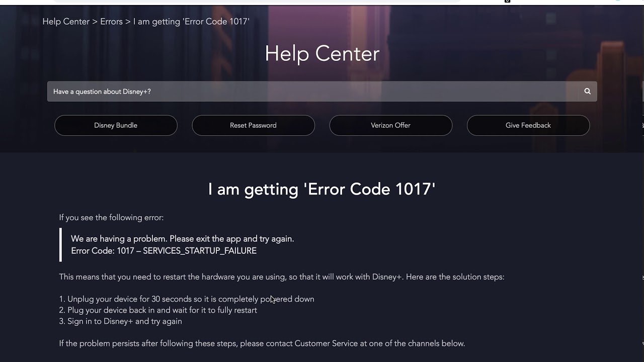Screen dimensions: 644x362
Task: Click the search magnifier icon
Action: click(x=587, y=92)
